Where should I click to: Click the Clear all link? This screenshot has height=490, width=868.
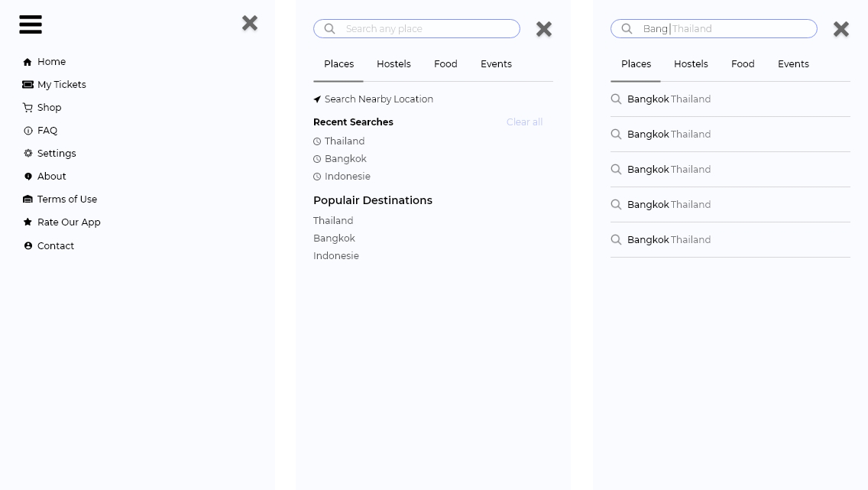tap(524, 122)
